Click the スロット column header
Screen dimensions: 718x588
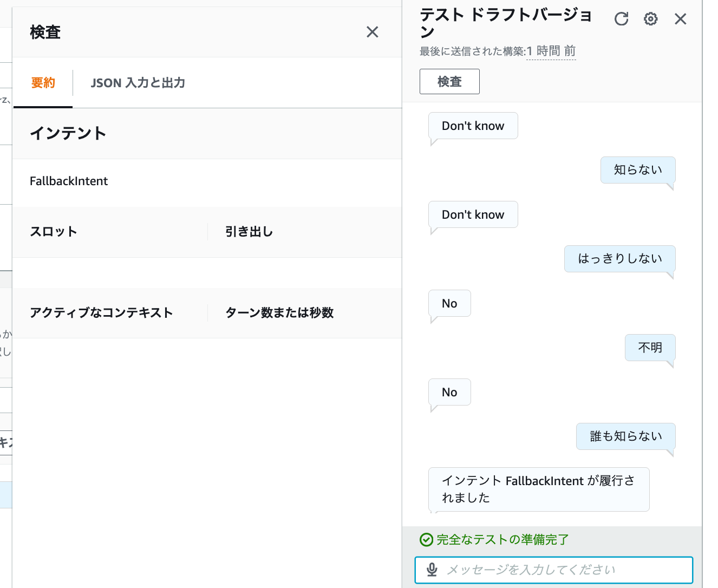54,232
